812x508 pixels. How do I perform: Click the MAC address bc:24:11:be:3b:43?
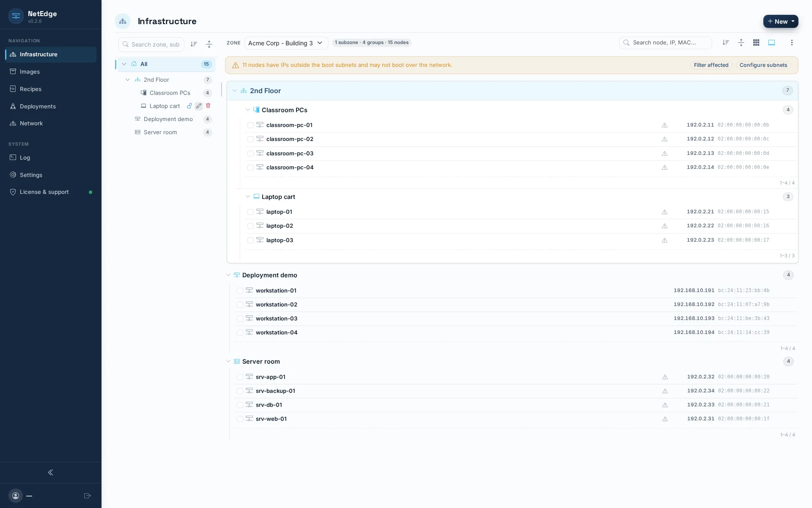[743, 318]
